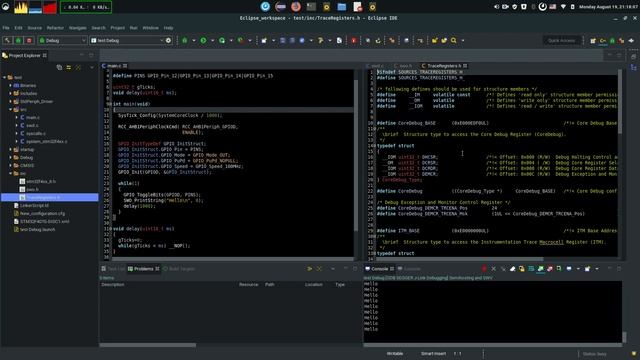
Task: Switch to Debug perspective bug icon
Action: (612, 40)
